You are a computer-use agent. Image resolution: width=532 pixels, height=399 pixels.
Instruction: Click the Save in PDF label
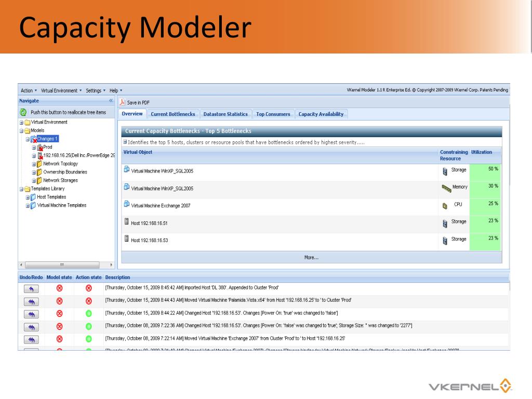[138, 102]
